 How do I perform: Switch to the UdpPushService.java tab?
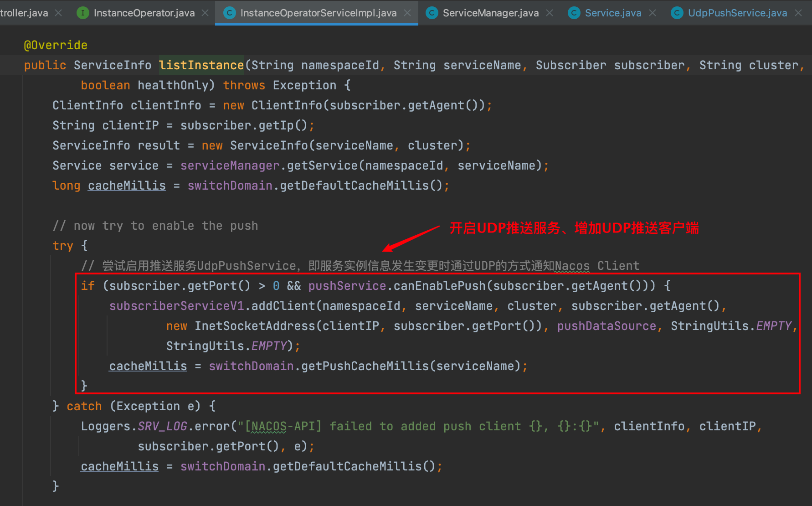[737, 13]
